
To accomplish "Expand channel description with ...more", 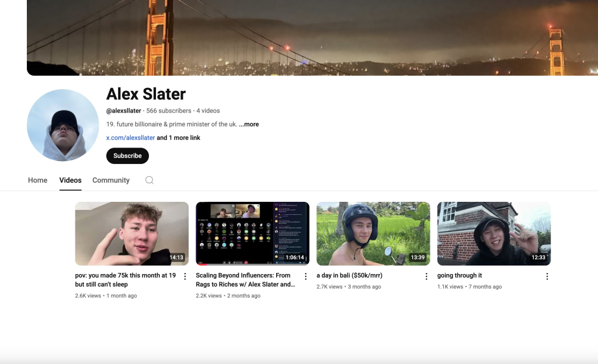I will (249, 124).
